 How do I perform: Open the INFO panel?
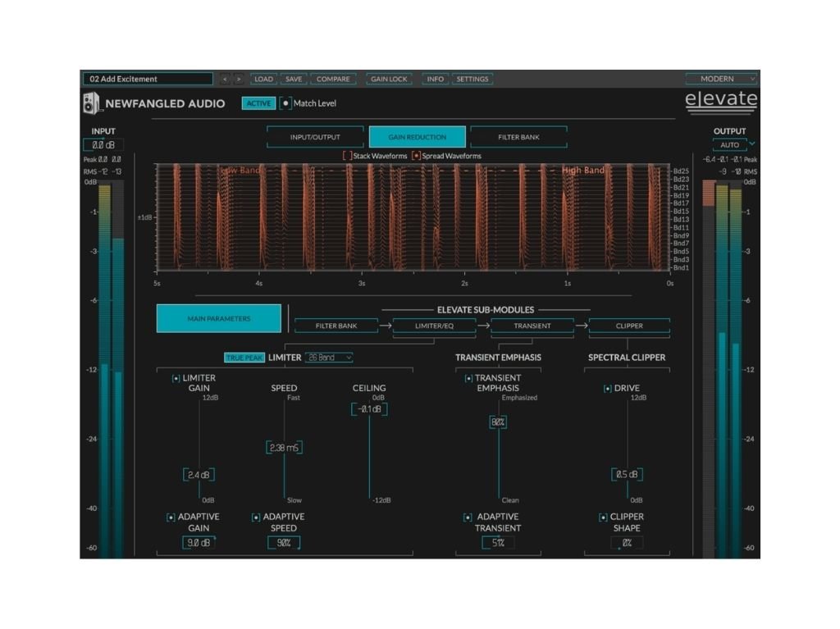tap(435, 79)
